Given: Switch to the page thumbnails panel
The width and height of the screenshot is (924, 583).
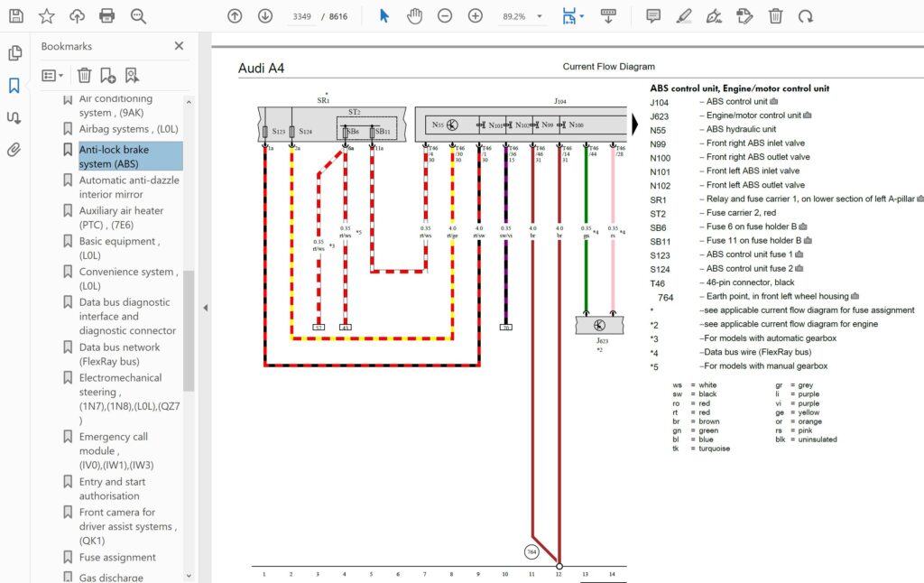Looking at the screenshot, I should click(14, 53).
